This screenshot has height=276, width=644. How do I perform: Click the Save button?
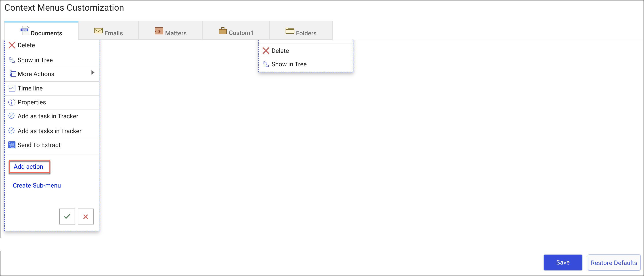563,262
